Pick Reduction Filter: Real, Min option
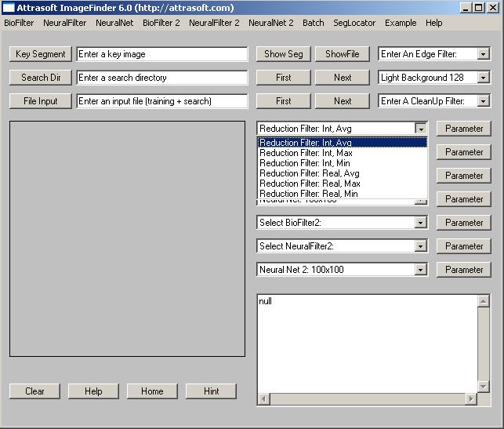Image resolution: width=504 pixels, height=429 pixels. 309,194
